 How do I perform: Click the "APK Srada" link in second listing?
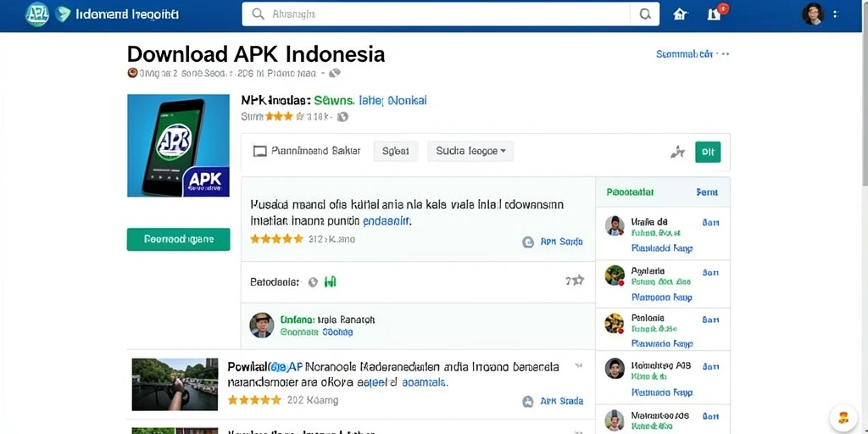[x=561, y=401]
